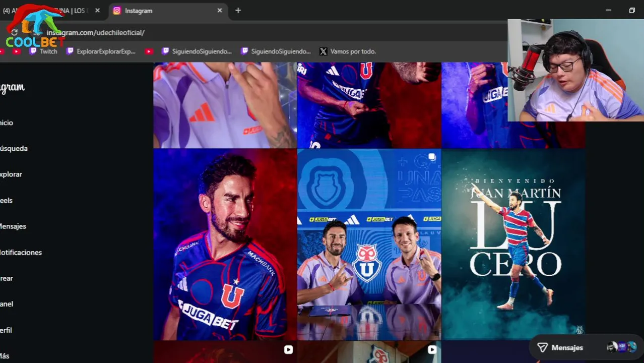Open the ExplorarExplorarExp... bookmark

coord(101,51)
